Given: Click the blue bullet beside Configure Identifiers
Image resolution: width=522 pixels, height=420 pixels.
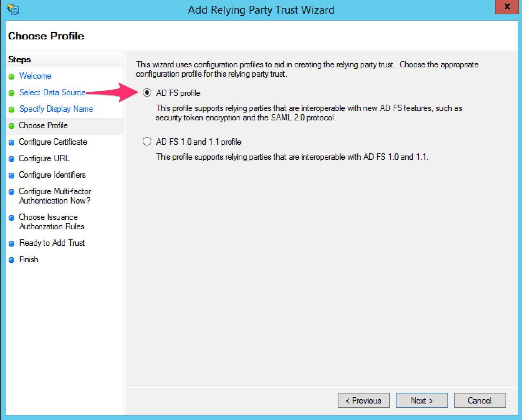Looking at the screenshot, I should pyautogui.click(x=11, y=175).
